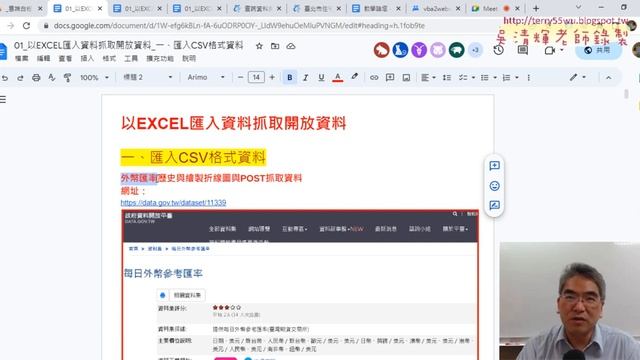Click the document's vertical scrollbar

(x=627, y=94)
